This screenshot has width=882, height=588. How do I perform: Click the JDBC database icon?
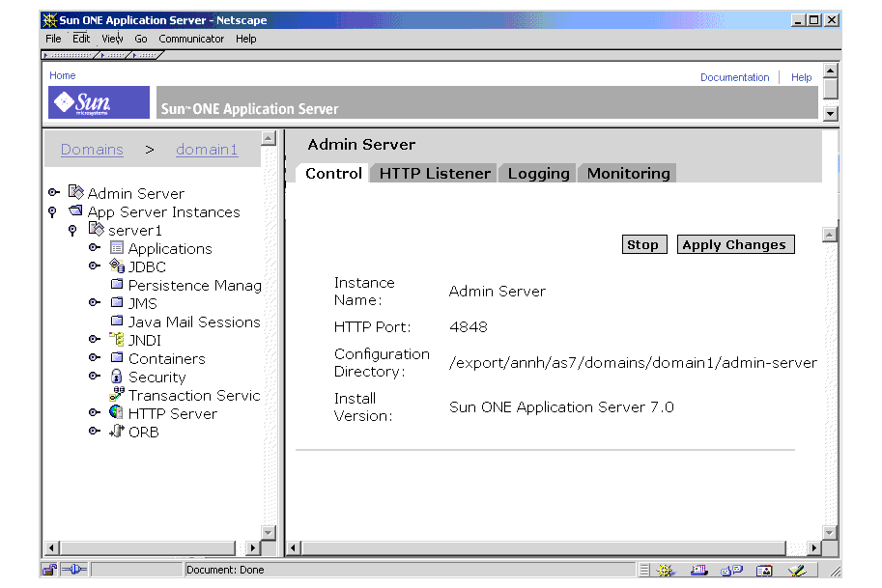(117, 266)
